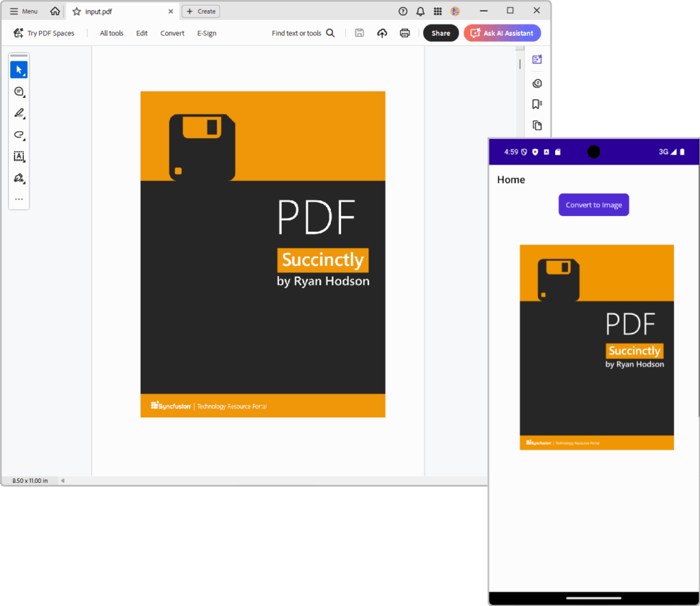Select the freehand lasso tool
This screenshot has height=606, width=700.
(19, 135)
